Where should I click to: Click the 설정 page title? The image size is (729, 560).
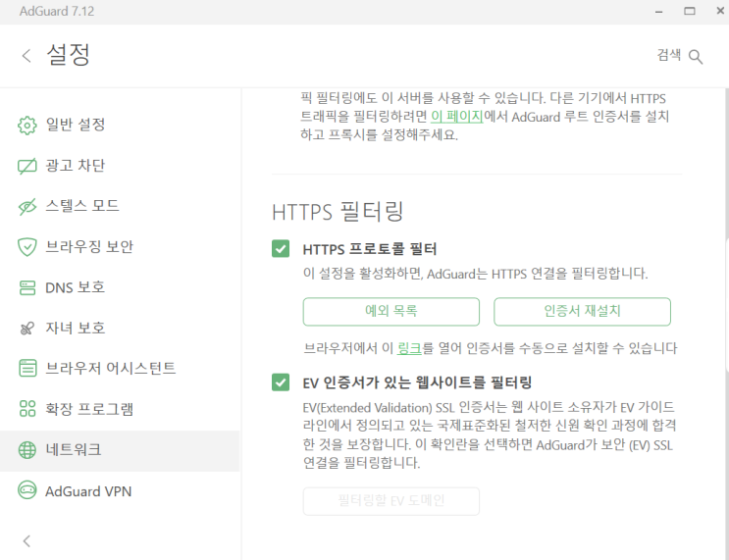click(69, 55)
